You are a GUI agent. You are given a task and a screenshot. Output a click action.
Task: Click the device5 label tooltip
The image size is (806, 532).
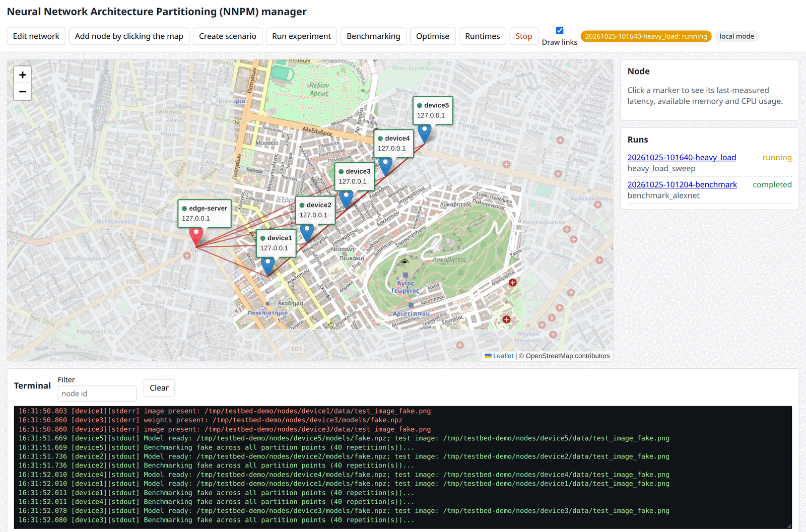click(433, 110)
